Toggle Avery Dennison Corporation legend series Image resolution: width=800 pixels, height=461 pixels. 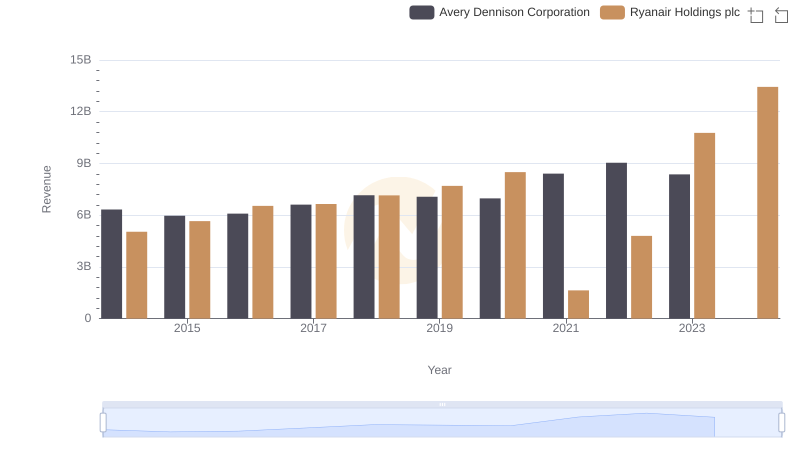(499, 12)
